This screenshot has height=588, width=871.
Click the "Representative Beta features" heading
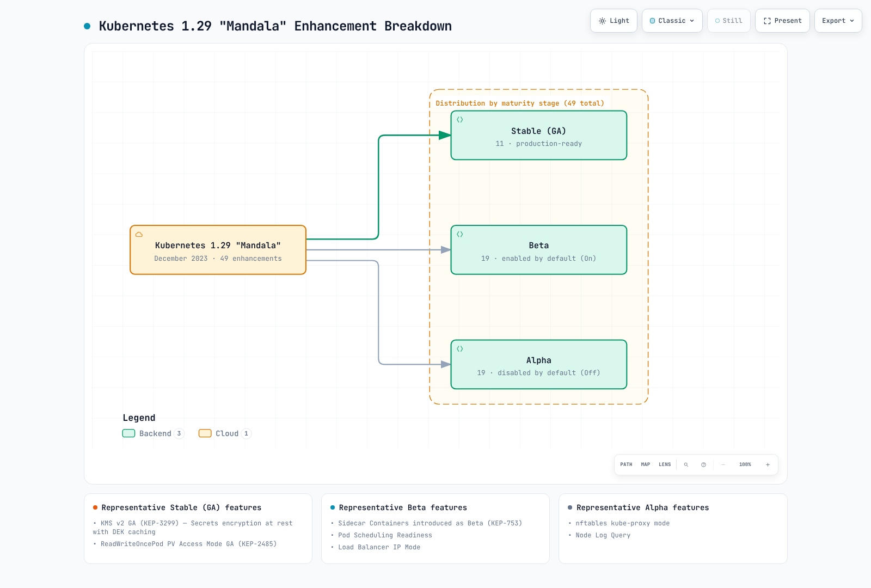click(x=403, y=507)
